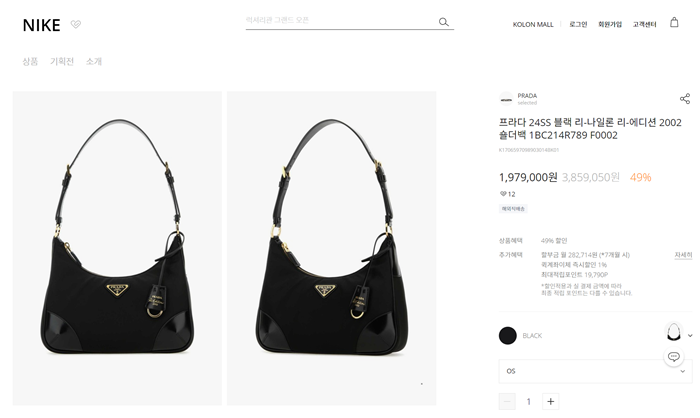This screenshot has width=700, height=418.
Task: Open the chat bubble support icon
Action: pyautogui.click(x=674, y=356)
